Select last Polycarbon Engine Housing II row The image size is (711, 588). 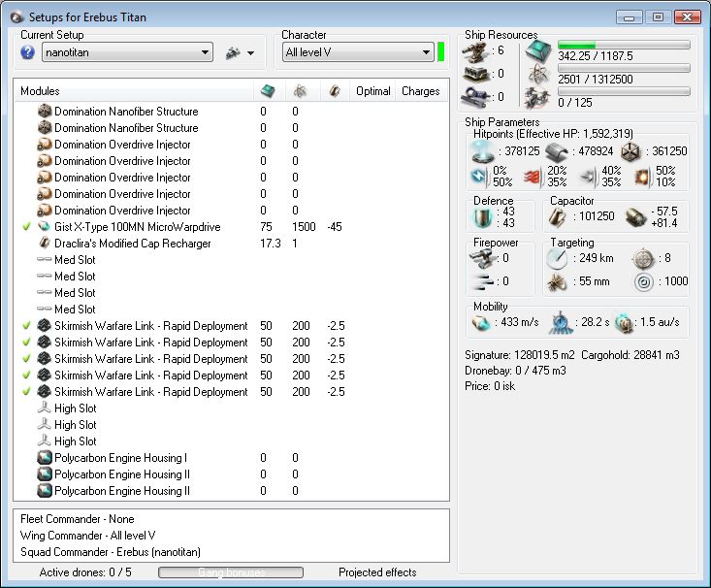[x=231, y=490]
